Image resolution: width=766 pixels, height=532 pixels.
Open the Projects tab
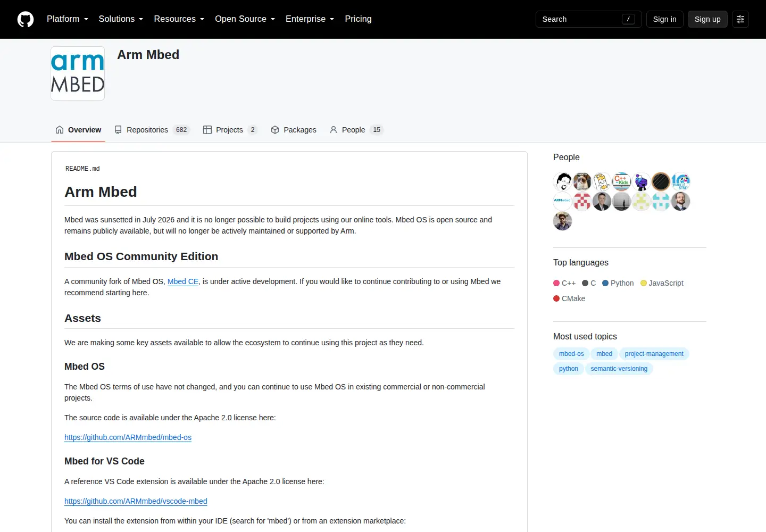click(230, 130)
